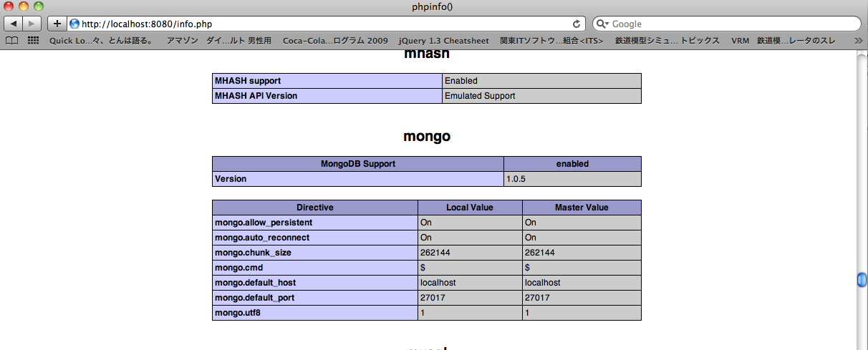Image resolution: width=868 pixels, height=350 pixels.
Task: Open the bookmarks library book icon
Action: coord(12,41)
